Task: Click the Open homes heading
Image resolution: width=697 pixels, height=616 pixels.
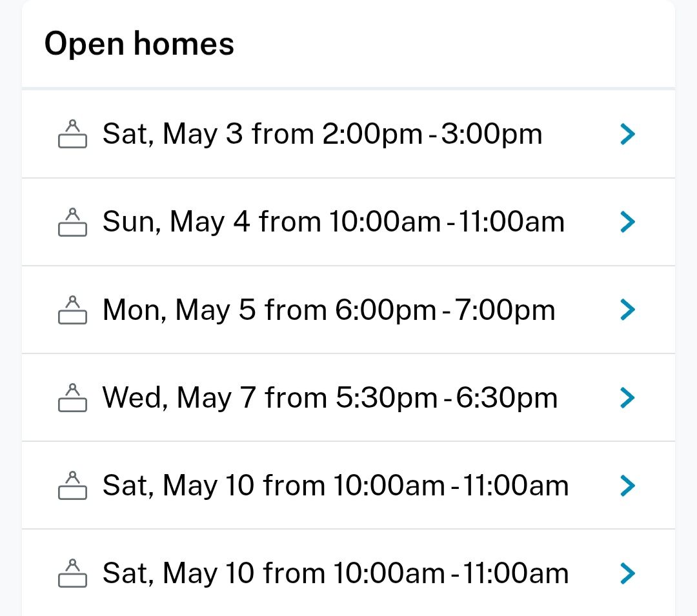Action: coord(139,44)
